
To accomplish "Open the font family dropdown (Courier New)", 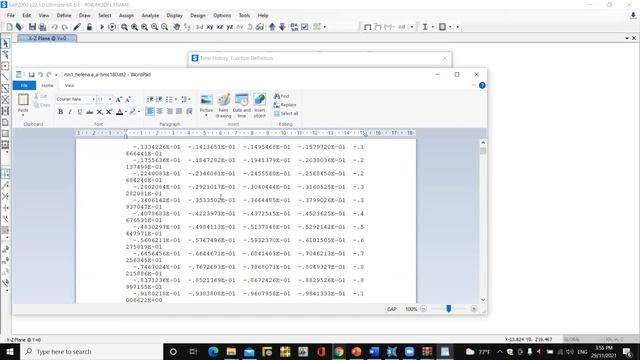I will (93, 99).
